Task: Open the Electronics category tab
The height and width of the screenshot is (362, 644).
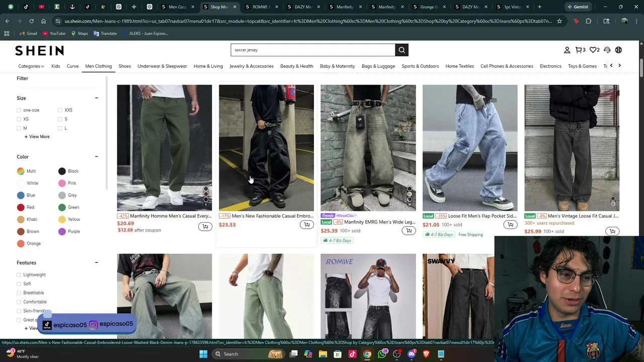Action: click(x=550, y=66)
